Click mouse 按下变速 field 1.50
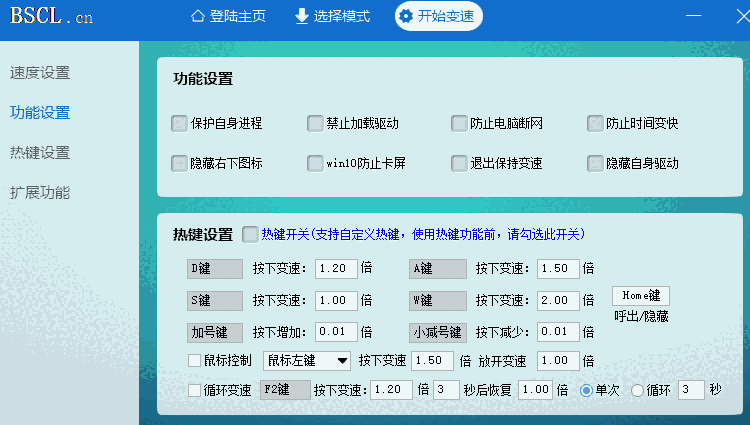Image resolution: width=750 pixels, height=425 pixels. pos(432,361)
